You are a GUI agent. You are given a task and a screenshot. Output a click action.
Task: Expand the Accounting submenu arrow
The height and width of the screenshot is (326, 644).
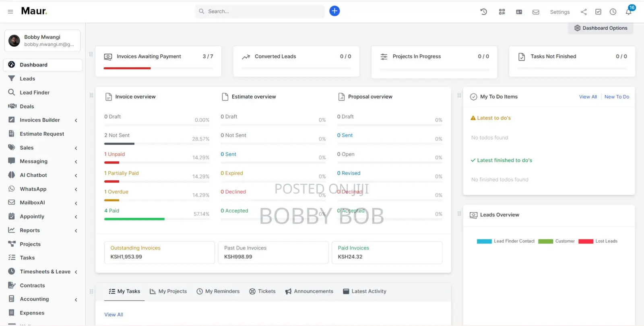(76, 299)
